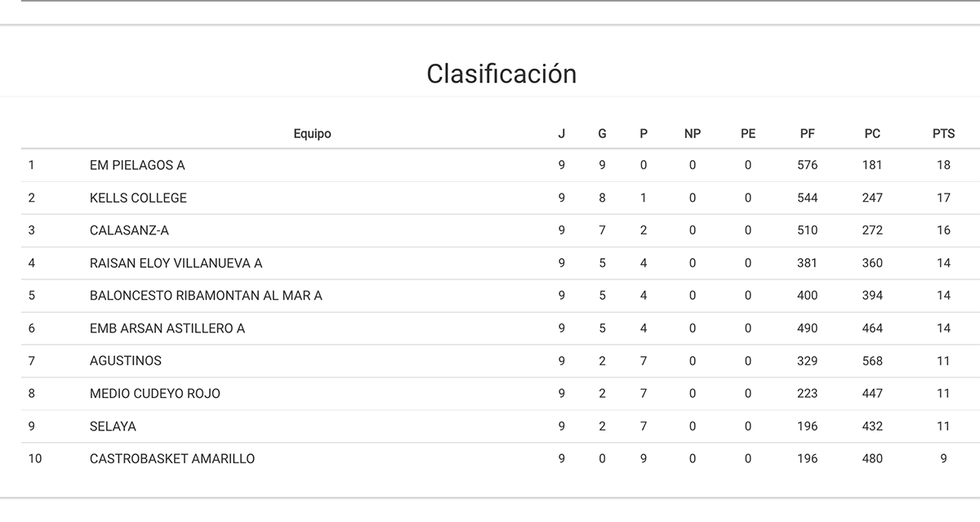This screenshot has height=522, width=980.
Task: Select BALONCESTO RIBAMONTAN AL MAR A
Action: click(206, 296)
